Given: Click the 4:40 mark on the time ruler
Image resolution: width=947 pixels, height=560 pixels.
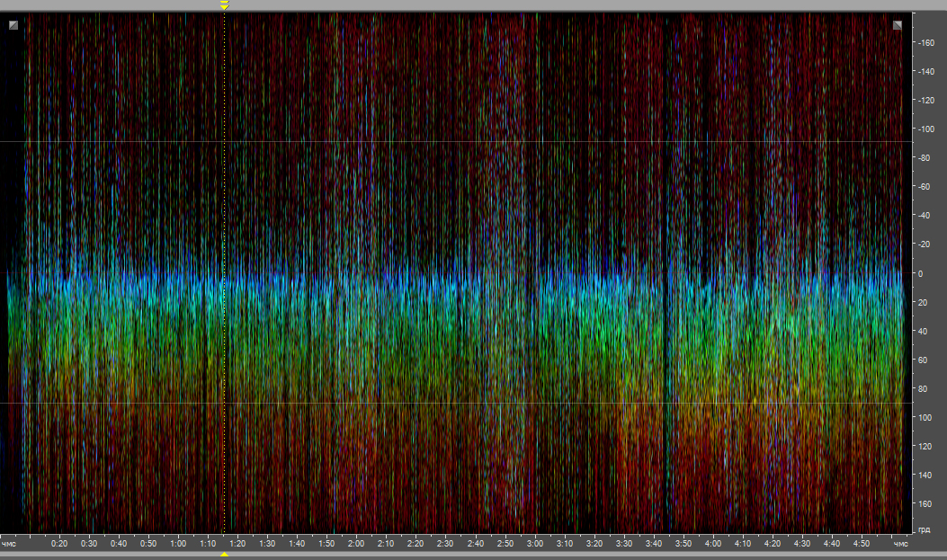Looking at the screenshot, I should tap(832, 544).
